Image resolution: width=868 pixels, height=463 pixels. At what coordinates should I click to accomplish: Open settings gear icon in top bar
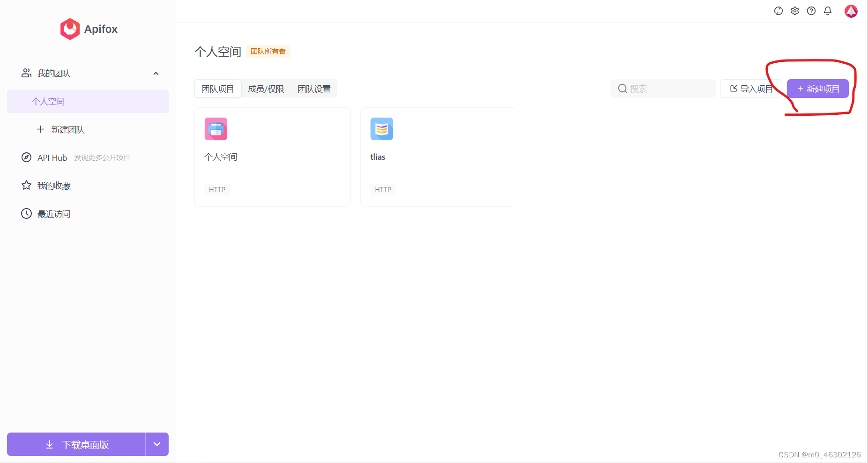795,11
